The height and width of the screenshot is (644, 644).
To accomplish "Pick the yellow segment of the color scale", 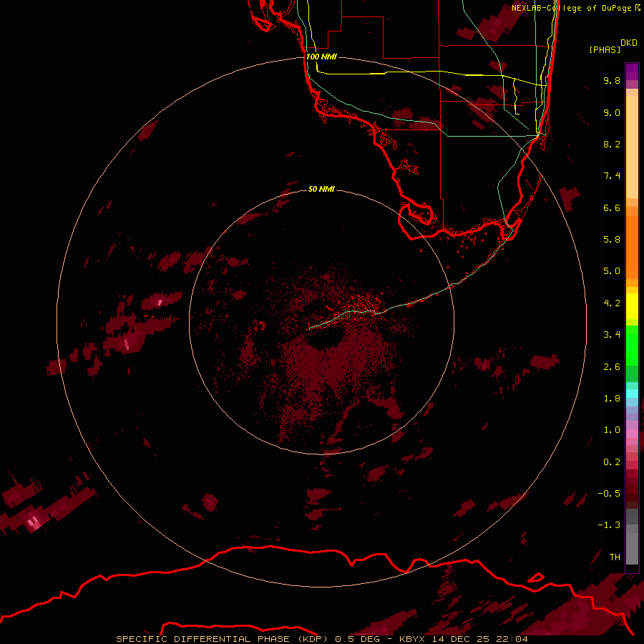I will click(632, 306).
